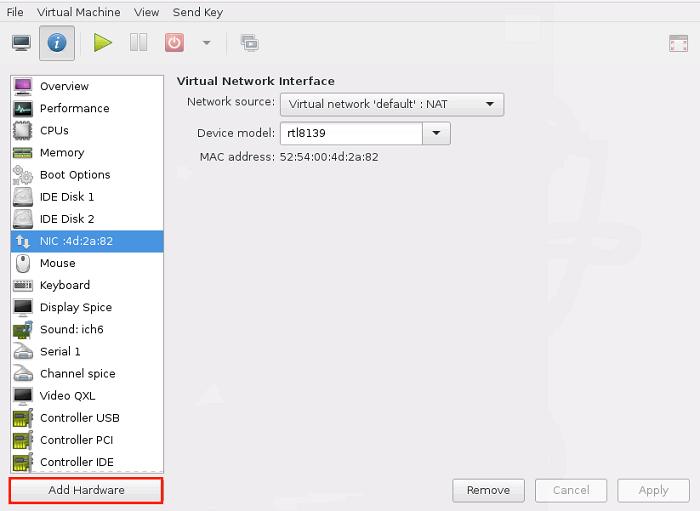This screenshot has height=511, width=700.
Task: Select 'Mouse' label in list
Action: (x=58, y=263)
